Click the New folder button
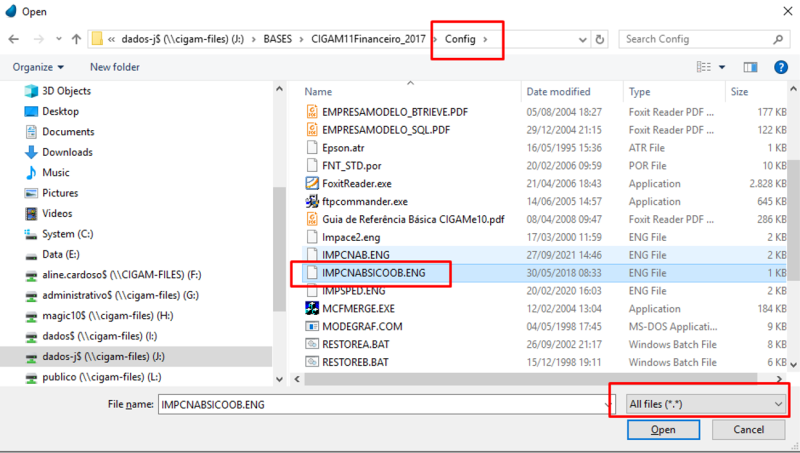The height and width of the screenshot is (453, 800). tap(115, 67)
